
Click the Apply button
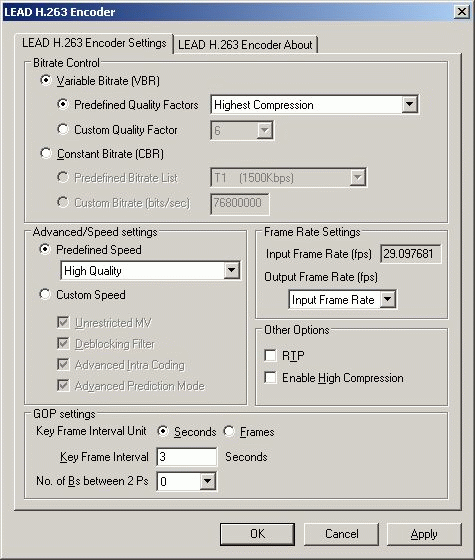[424, 534]
